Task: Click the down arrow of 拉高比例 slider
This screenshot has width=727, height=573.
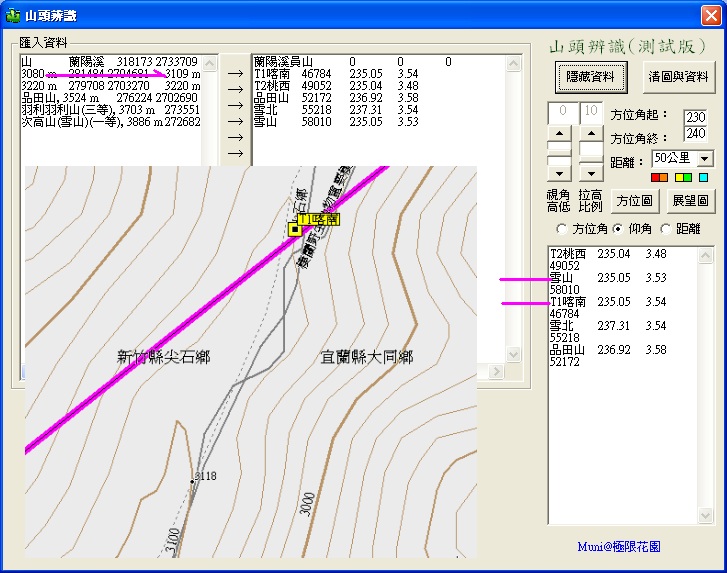Action: click(591, 174)
